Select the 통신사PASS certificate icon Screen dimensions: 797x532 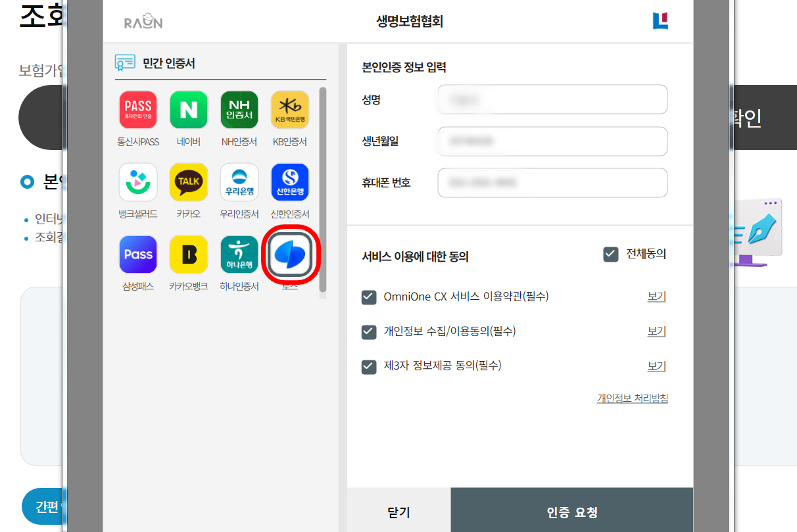138,110
